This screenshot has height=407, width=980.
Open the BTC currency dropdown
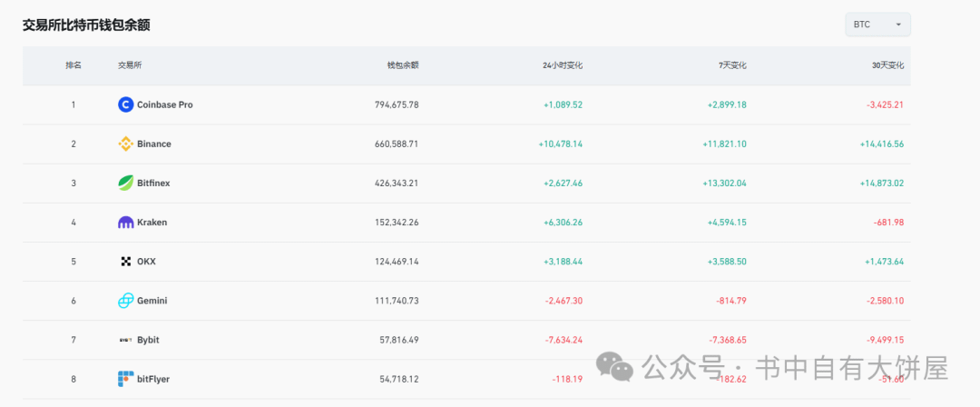(877, 25)
